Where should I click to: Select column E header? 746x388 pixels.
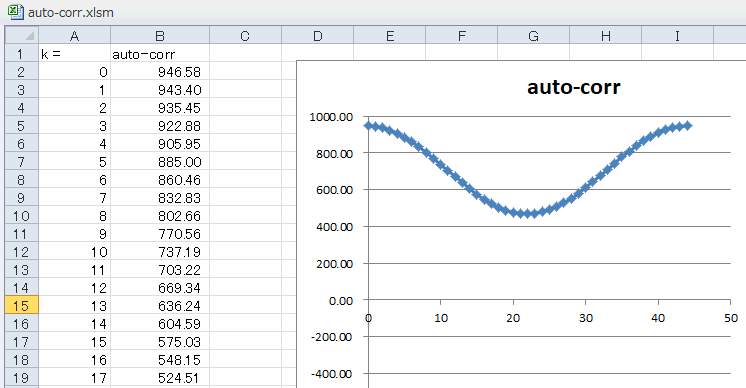pyautogui.click(x=390, y=36)
